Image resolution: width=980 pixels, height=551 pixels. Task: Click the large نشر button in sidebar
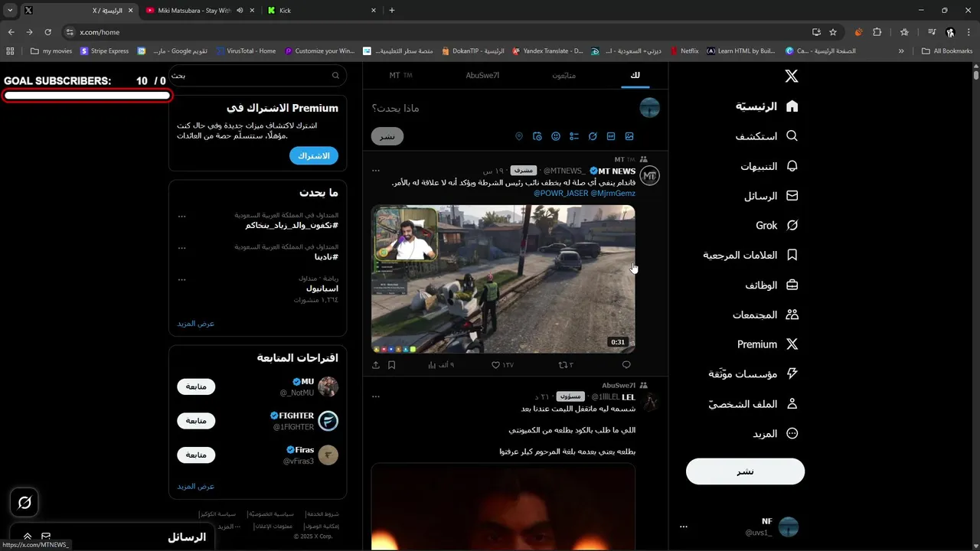coord(745,471)
